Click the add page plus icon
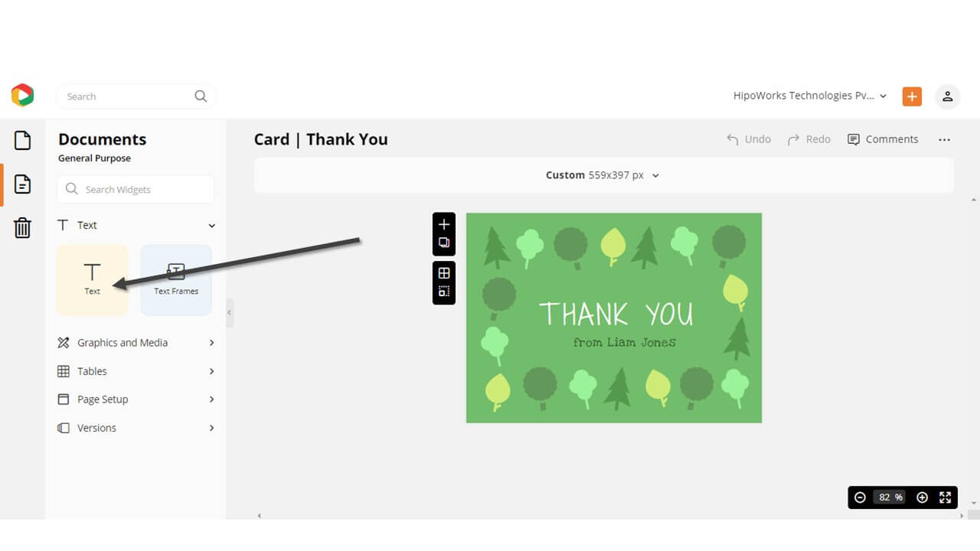 click(444, 224)
